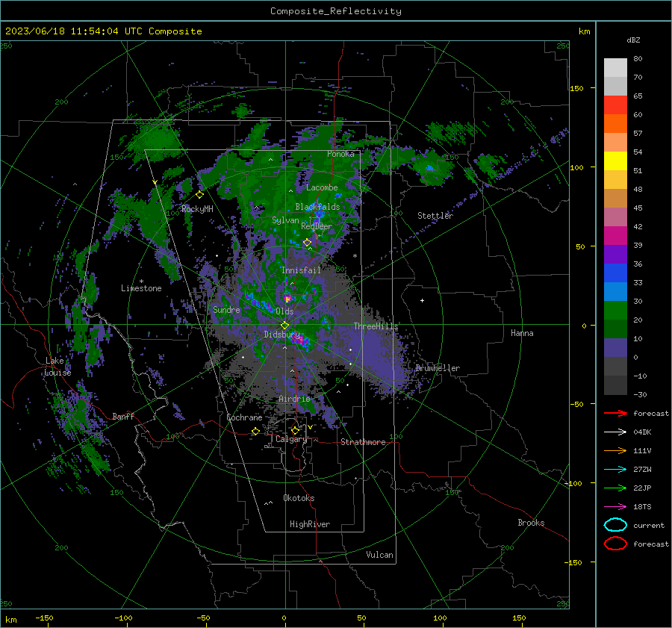672x628 pixels.
Task: Click the asterisk marker above Limestone
Action: click(141, 282)
